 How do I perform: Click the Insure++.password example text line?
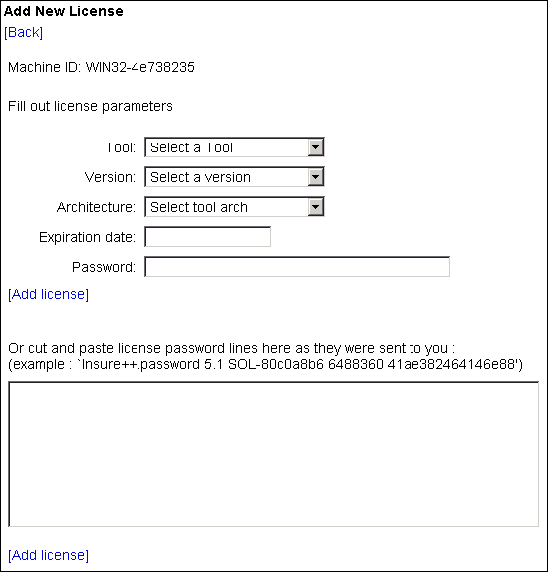pyautogui.click(x=265, y=364)
